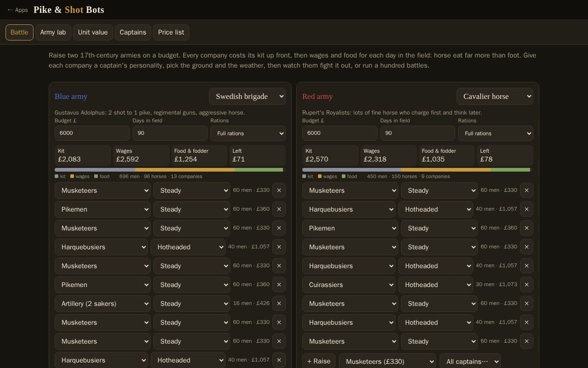
Task: Click the + Raise button
Action: [319, 362]
